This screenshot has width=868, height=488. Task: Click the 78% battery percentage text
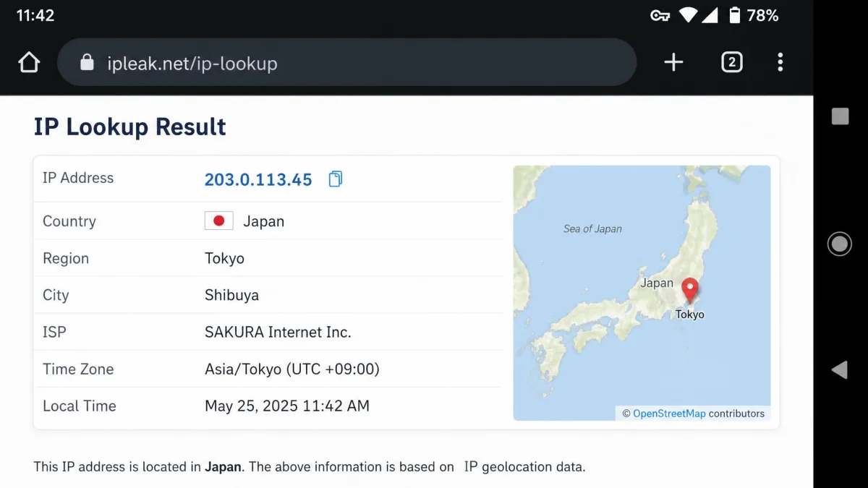pyautogui.click(x=762, y=15)
